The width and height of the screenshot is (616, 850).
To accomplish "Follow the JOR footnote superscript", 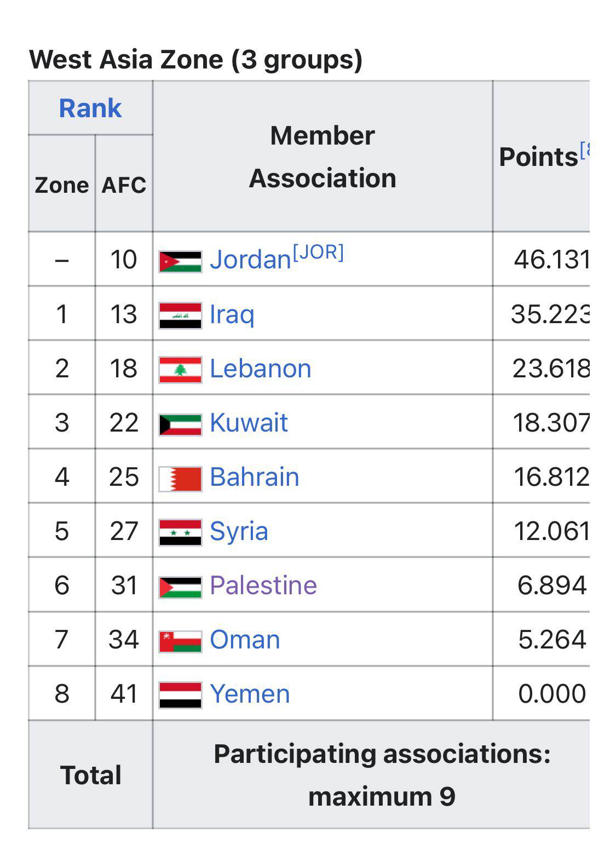I will tap(318, 252).
